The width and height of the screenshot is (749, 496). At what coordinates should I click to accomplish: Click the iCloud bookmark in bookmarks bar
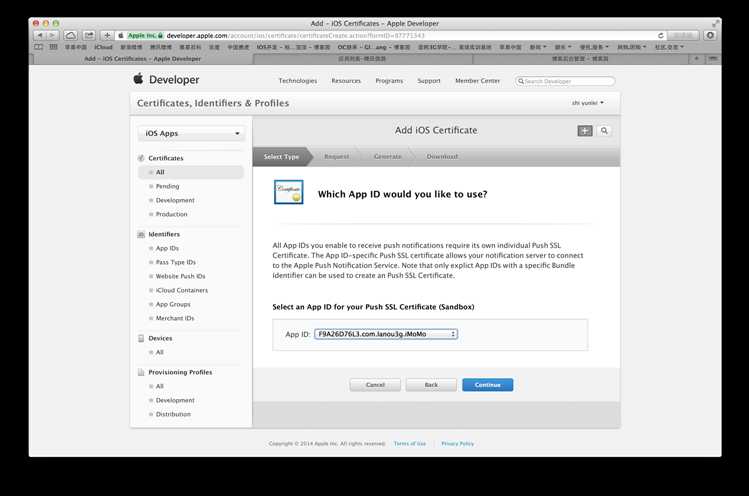click(103, 47)
